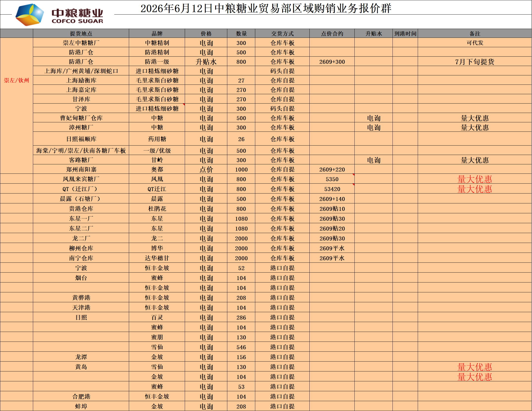Screen dimensions: 532x411
Task: Click the 达华穗甘 brand cell
Action: pos(157,258)
